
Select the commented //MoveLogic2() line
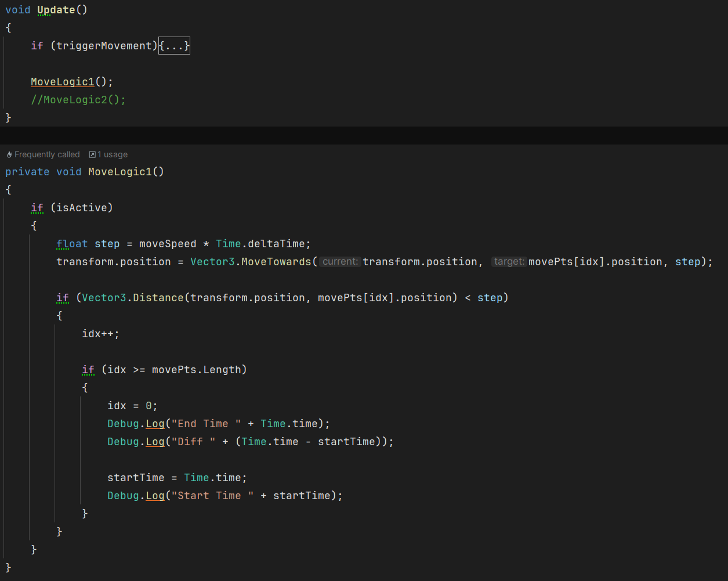[78, 99]
